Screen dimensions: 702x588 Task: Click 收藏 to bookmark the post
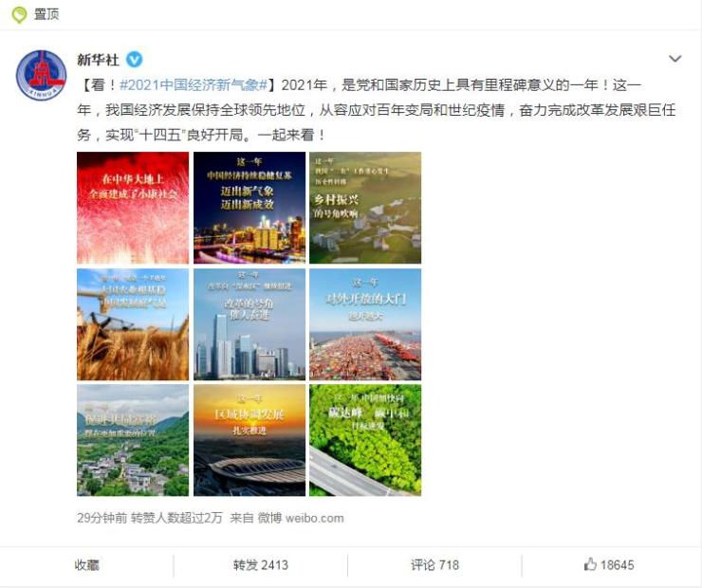click(87, 565)
